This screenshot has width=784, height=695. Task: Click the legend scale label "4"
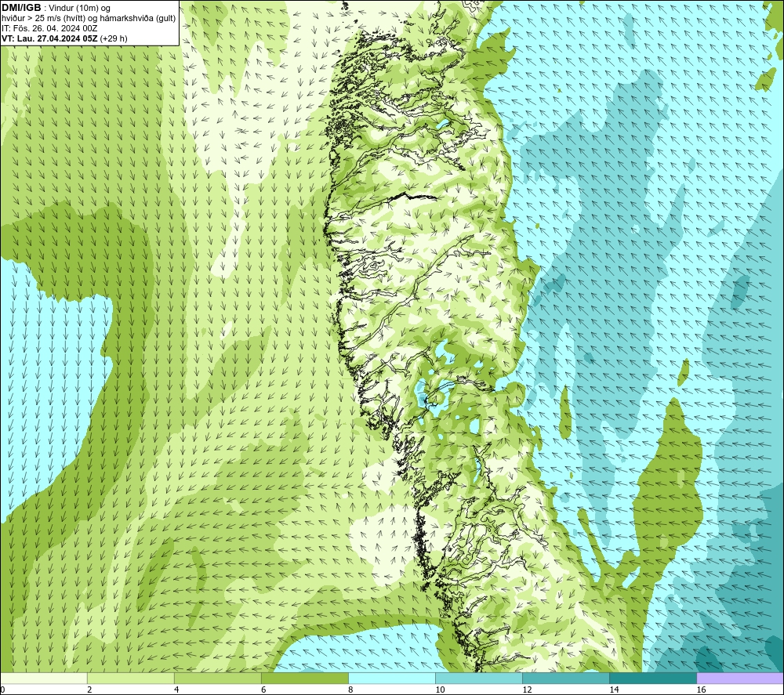176,690
